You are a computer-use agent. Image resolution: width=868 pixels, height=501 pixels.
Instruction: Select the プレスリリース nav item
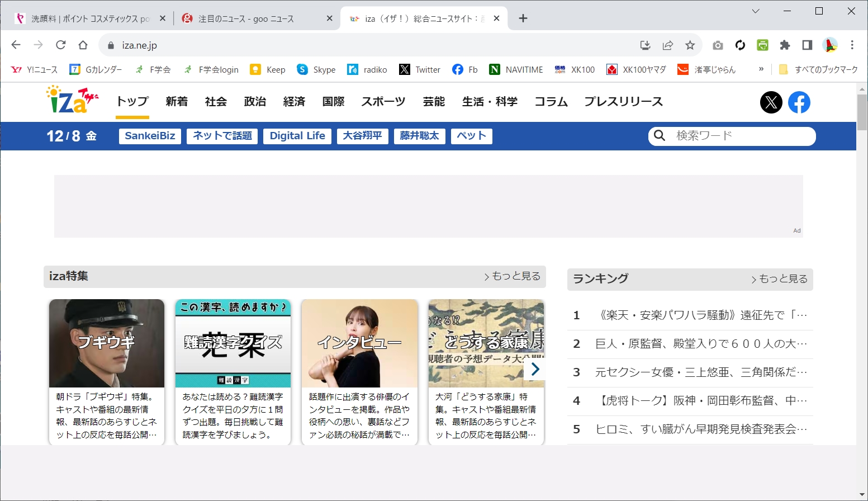[624, 101]
